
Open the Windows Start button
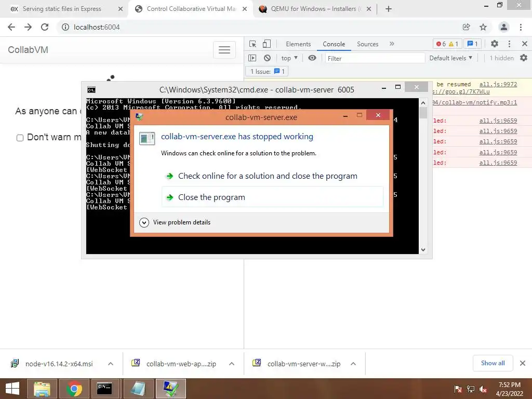coord(12,389)
